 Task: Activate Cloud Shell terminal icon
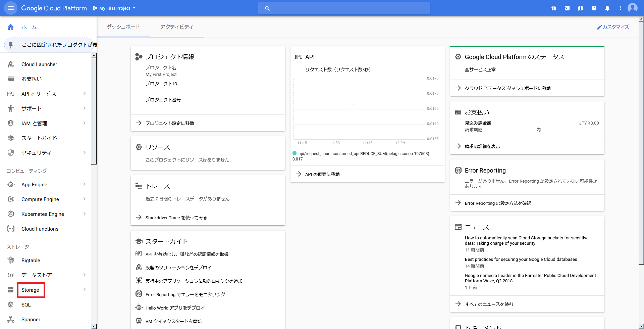click(x=567, y=8)
